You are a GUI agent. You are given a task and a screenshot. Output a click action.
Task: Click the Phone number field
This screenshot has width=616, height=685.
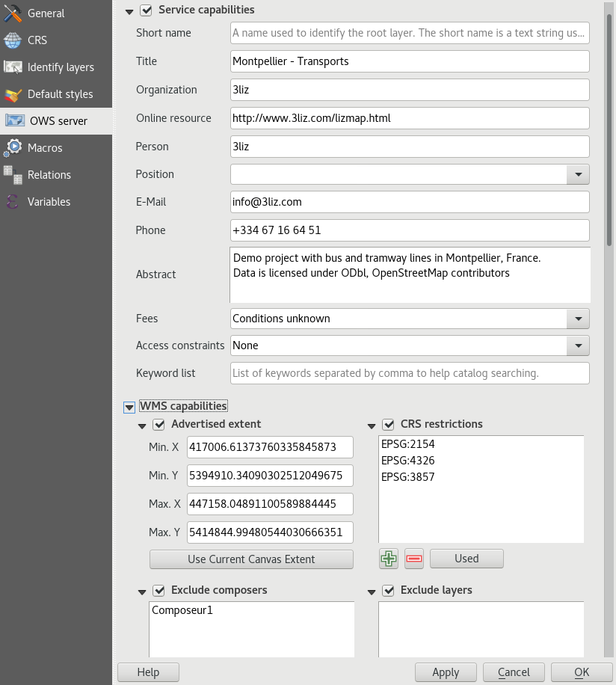point(410,230)
